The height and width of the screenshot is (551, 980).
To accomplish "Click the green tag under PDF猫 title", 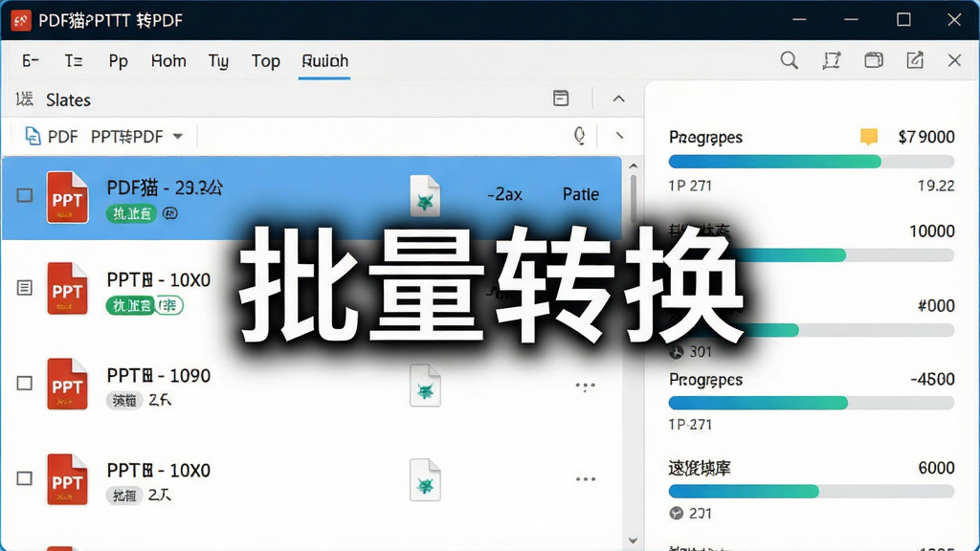I will pyautogui.click(x=131, y=213).
